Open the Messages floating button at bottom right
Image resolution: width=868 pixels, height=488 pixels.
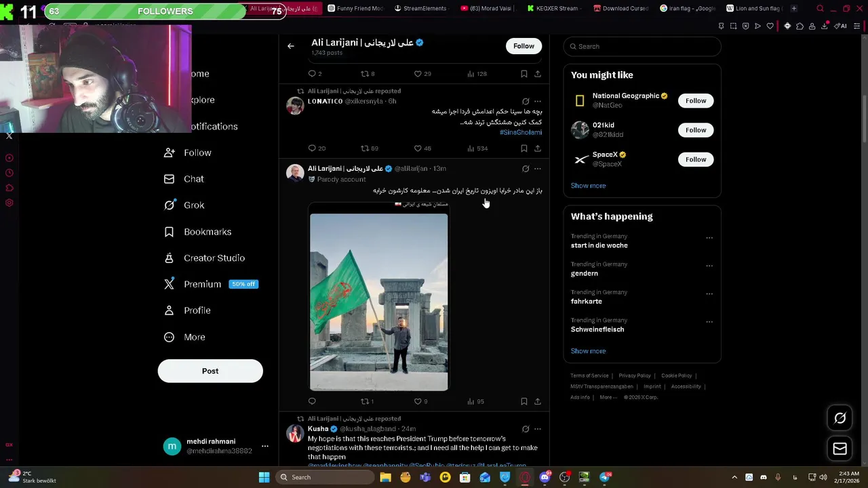tap(840, 449)
